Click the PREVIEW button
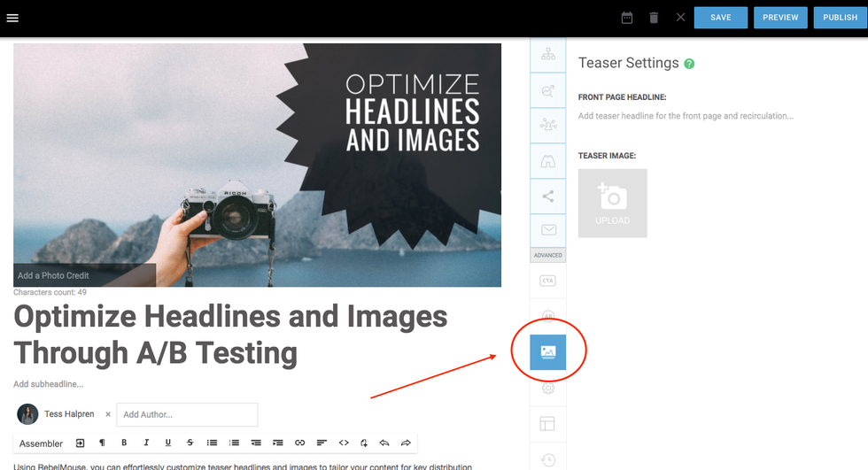Viewport: 868px width, 470px height. click(x=780, y=18)
